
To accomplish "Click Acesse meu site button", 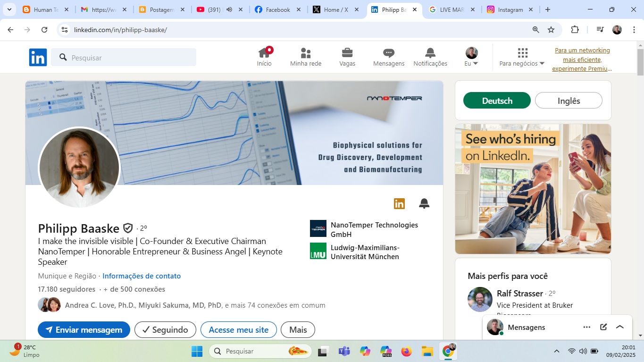I will (x=238, y=330).
